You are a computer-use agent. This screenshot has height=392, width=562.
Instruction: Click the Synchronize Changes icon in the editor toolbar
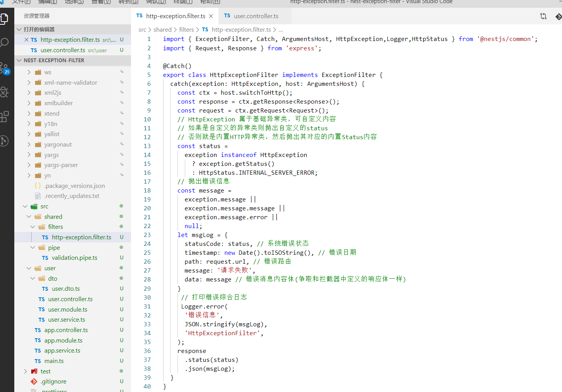543,16
